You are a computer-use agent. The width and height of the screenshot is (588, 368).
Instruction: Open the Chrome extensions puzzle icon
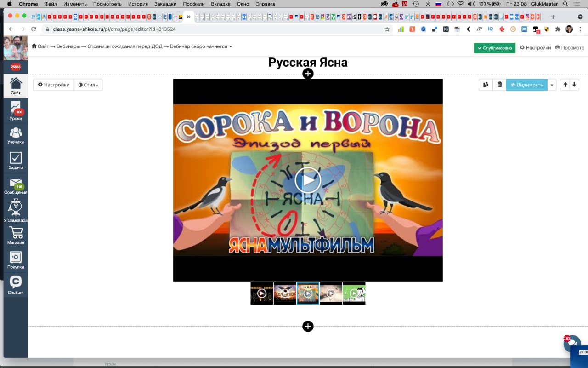[x=558, y=29]
